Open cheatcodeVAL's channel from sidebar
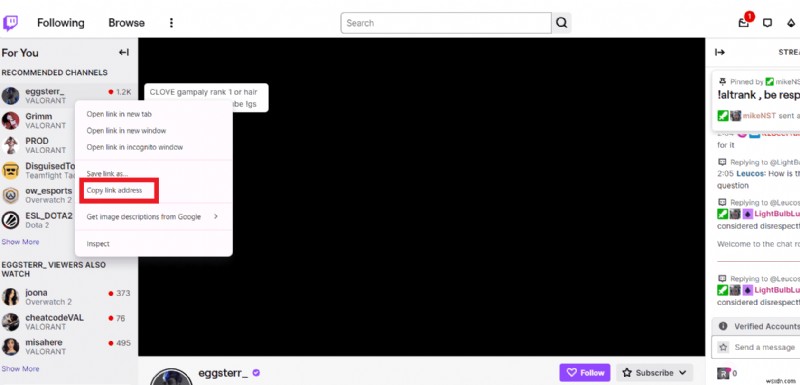This screenshot has width=800, height=385. tap(68, 322)
